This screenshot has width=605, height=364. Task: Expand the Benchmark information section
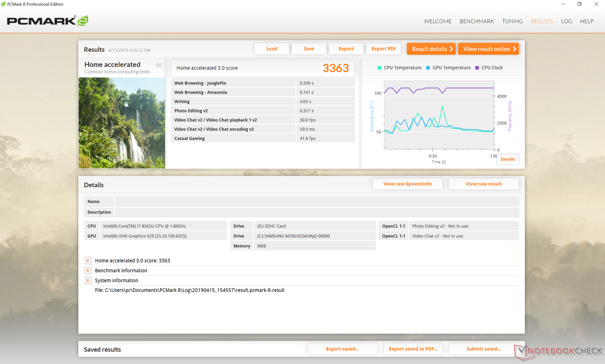pos(88,270)
